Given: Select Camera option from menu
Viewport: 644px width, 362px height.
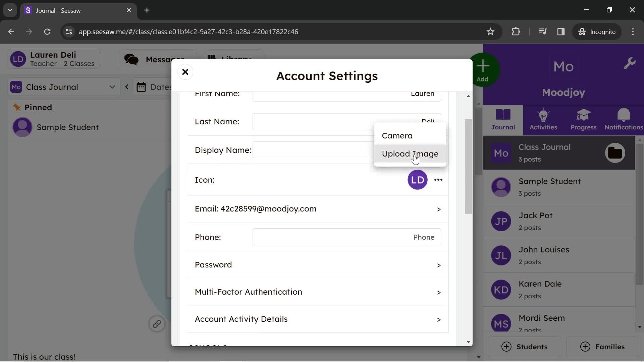Looking at the screenshot, I should click(x=397, y=136).
